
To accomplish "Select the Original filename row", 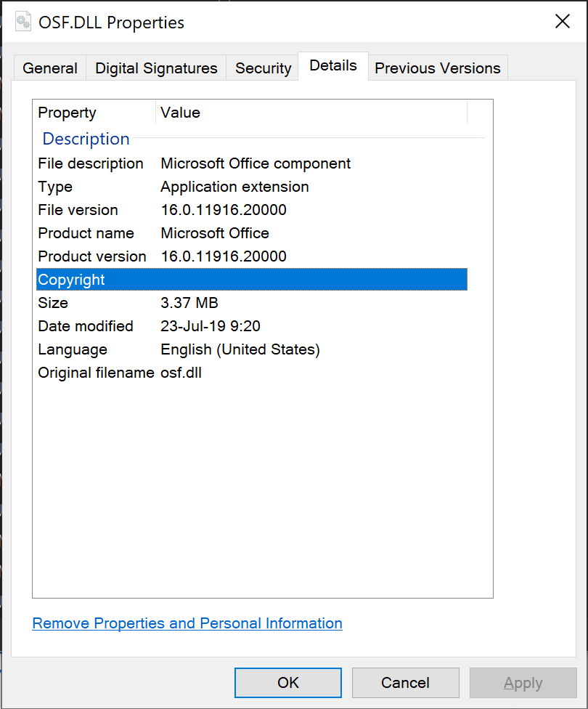I will pos(251,373).
